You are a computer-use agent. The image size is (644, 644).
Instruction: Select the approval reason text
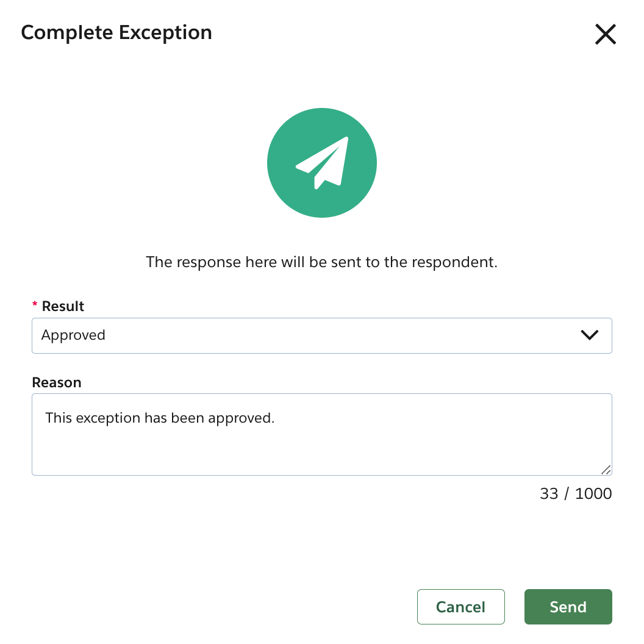tap(160, 418)
